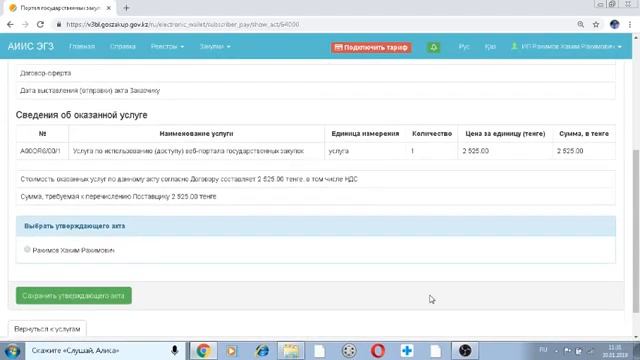Go back using browser back arrow
This screenshot has width=640, height=360.
click(x=10, y=24)
